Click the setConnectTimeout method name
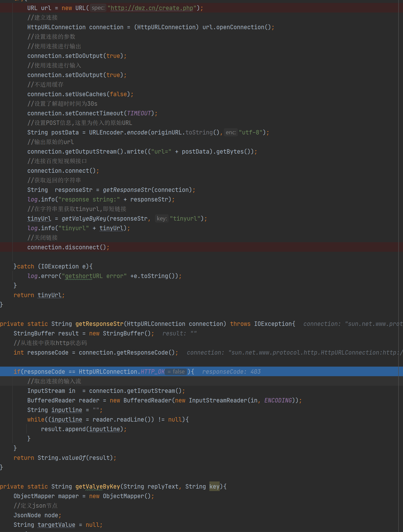 point(94,113)
